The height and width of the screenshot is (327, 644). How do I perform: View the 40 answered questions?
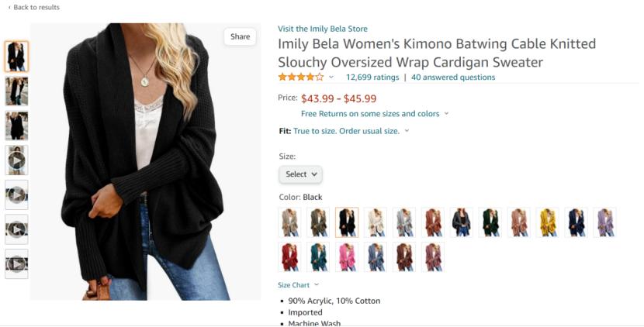[453, 77]
